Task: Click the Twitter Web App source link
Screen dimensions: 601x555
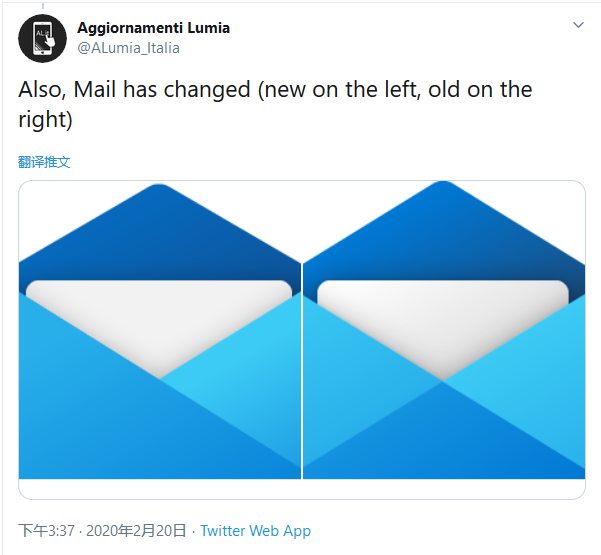Action: point(256,531)
